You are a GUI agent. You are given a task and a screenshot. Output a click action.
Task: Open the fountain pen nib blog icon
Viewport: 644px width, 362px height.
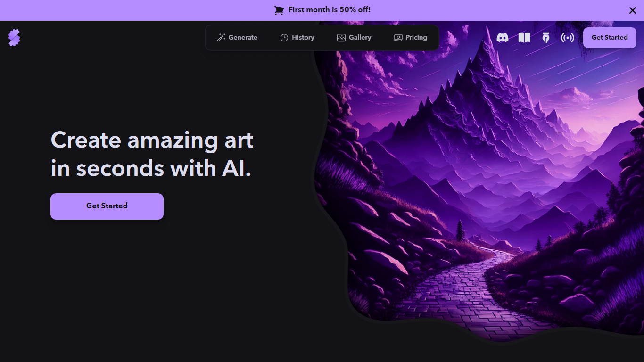tap(546, 38)
